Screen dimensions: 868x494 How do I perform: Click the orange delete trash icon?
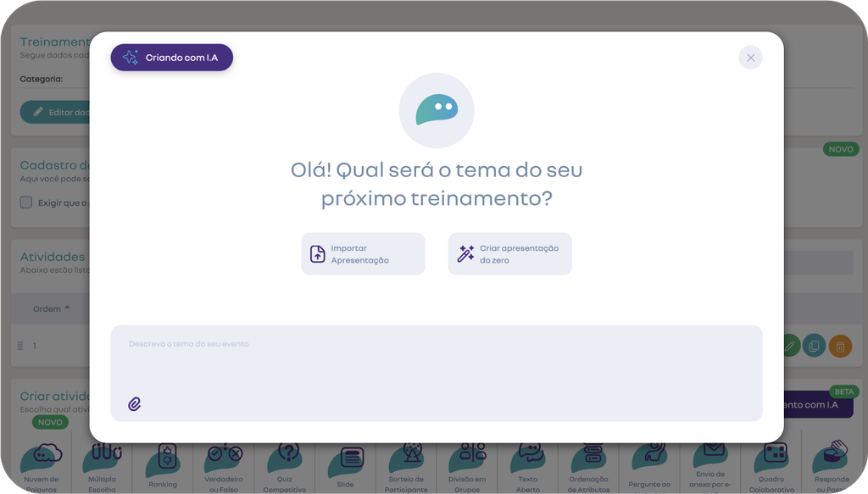tap(840, 347)
